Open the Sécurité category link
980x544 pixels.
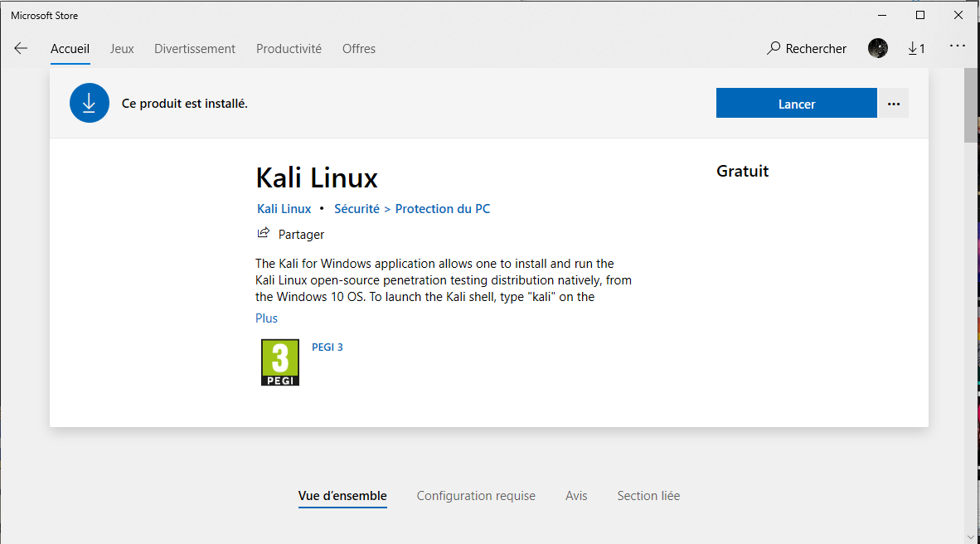(357, 209)
